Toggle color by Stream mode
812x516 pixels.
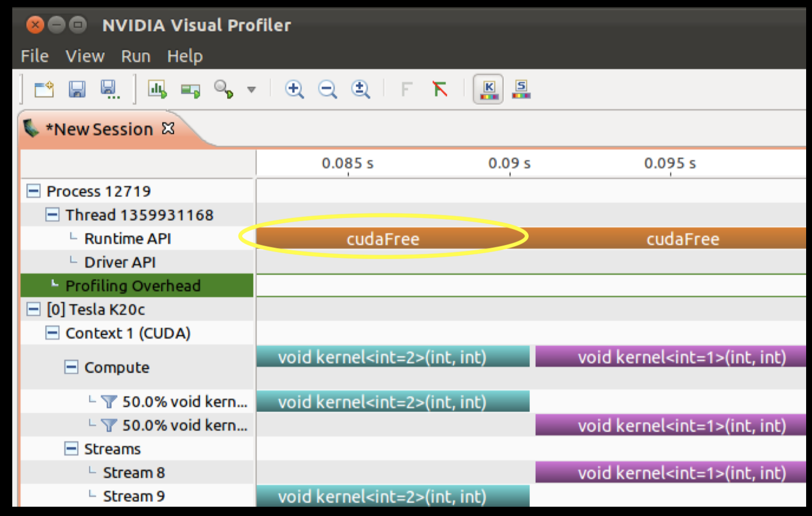click(x=521, y=89)
